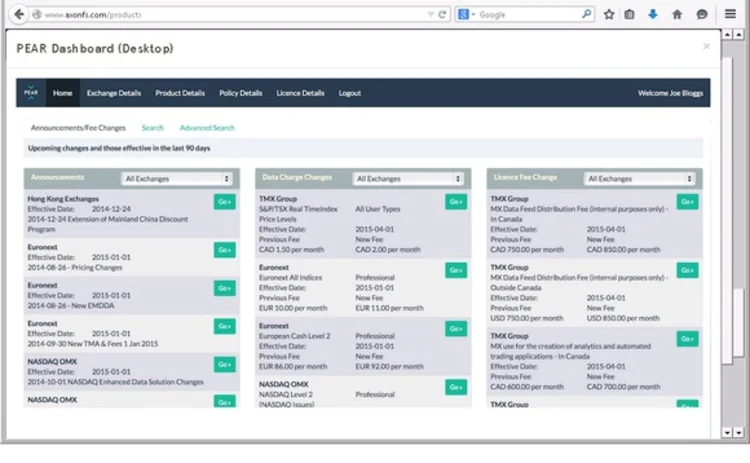
Task: Go to browser home page icon
Action: click(x=677, y=14)
